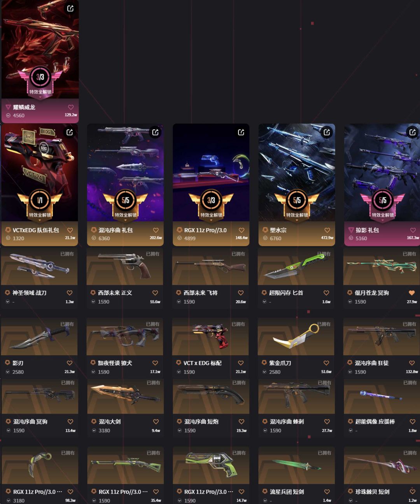The image size is (420, 504).
Task: Open the 超能偶像 应援棒 item name
Action: click(374, 421)
